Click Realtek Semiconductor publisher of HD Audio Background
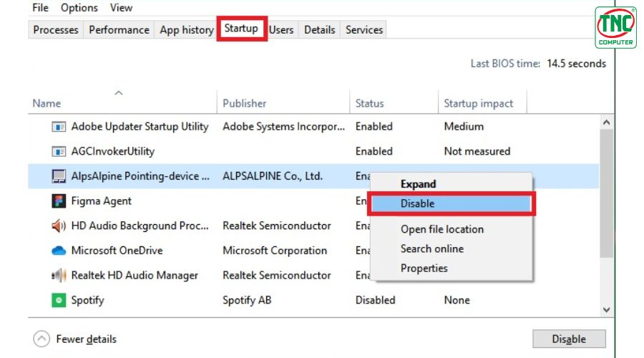This screenshot has height=358, width=644. coord(276,226)
